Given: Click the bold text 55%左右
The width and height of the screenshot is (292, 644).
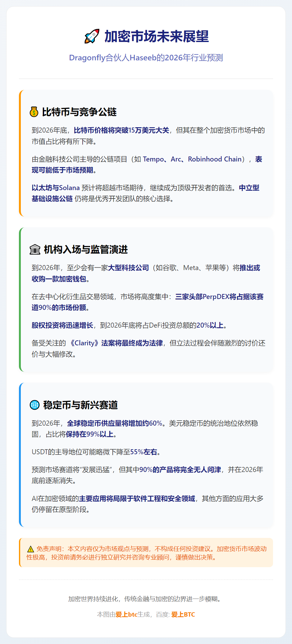Looking at the screenshot, I should click(144, 452).
